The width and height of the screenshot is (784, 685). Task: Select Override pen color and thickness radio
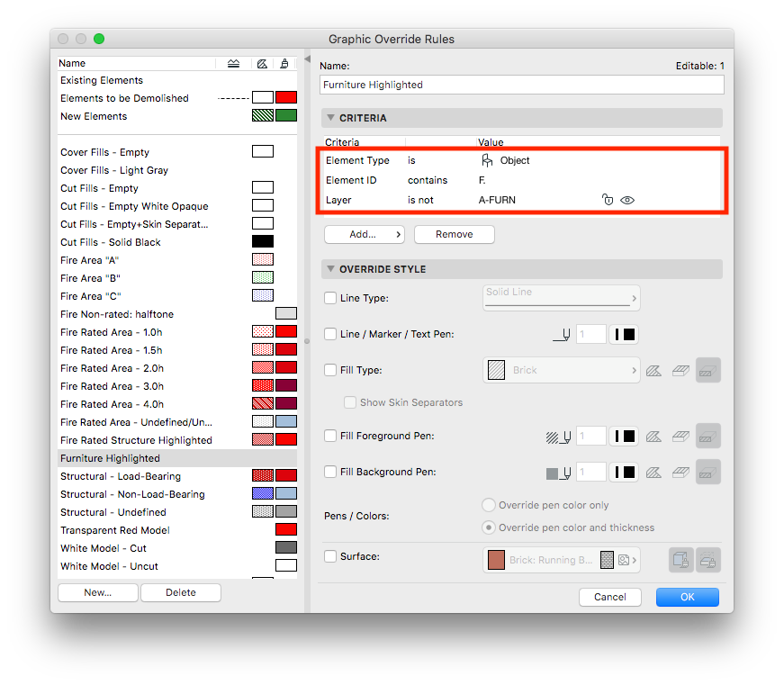(489, 528)
